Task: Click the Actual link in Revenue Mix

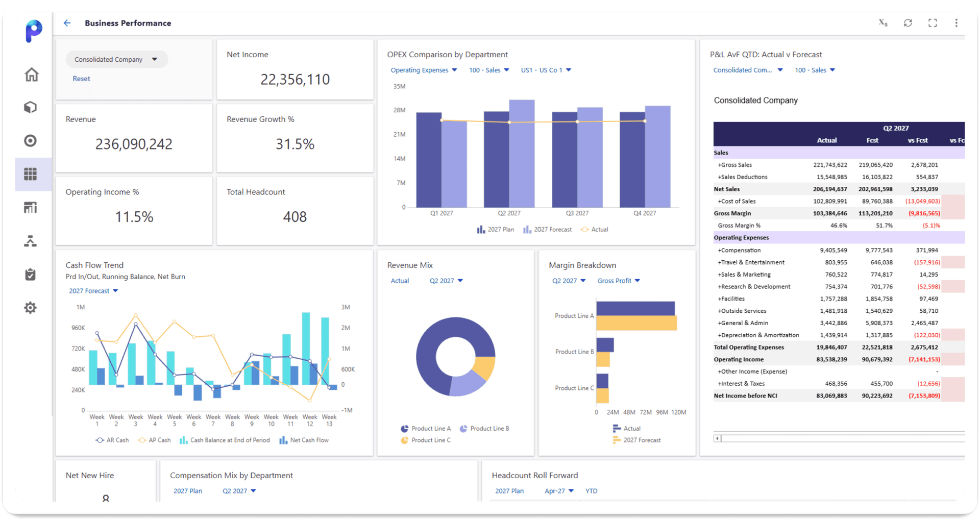Action: pos(400,281)
